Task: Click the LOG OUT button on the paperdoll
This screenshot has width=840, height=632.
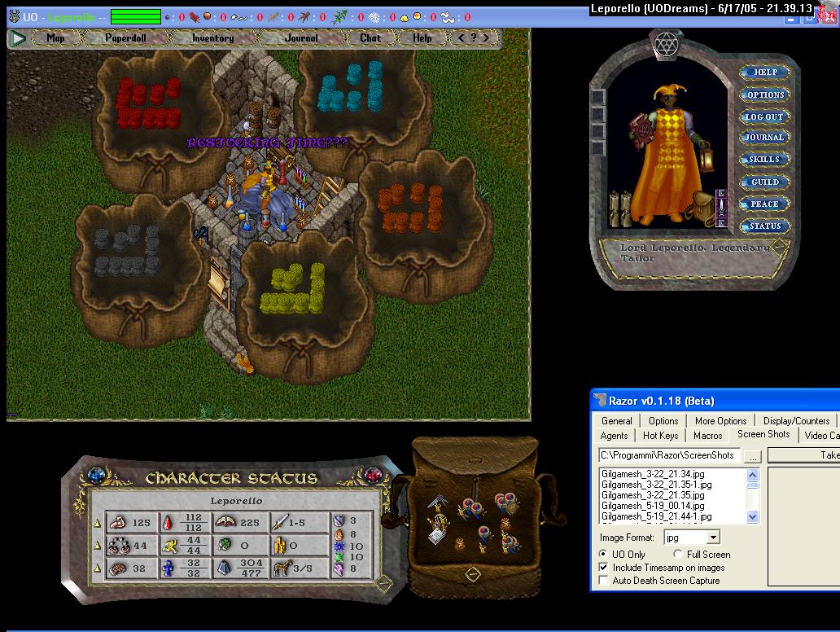Action: (x=764, y=116)
